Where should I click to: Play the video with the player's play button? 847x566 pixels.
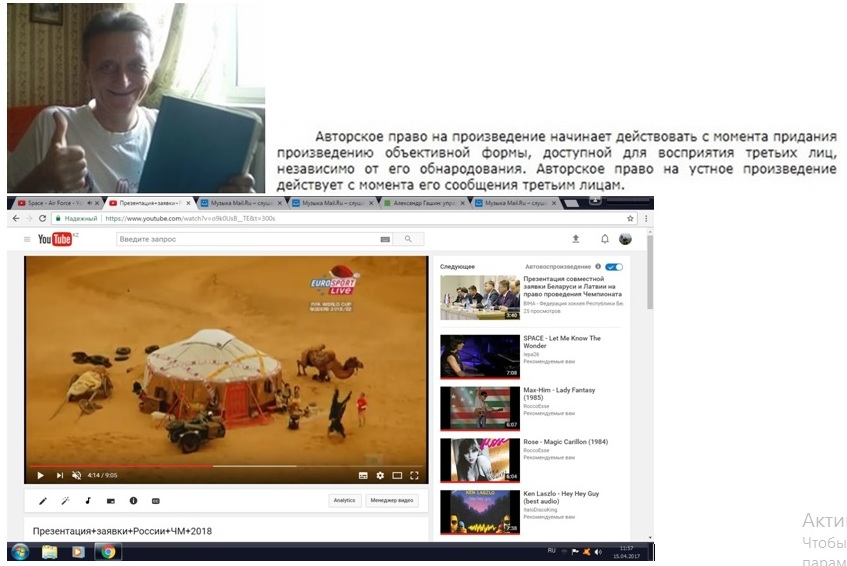pyautogui.click(x=41, y=475)
